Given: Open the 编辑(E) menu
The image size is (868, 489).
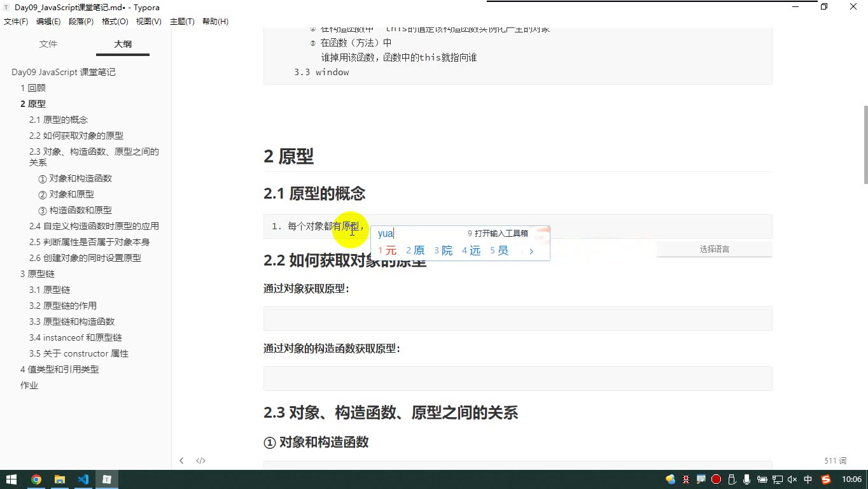Looking at the screenshot, I should [x=48, y=22].
